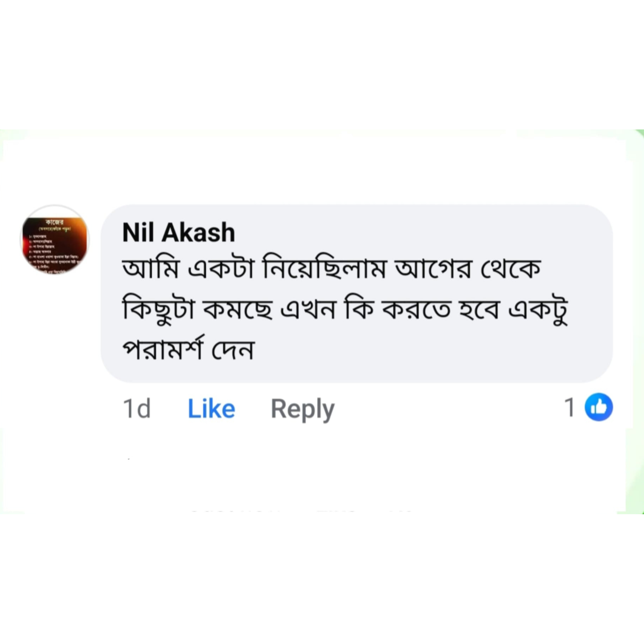Open Nil Akash's profile picture
644x644 pixels.
pos(54,240)
